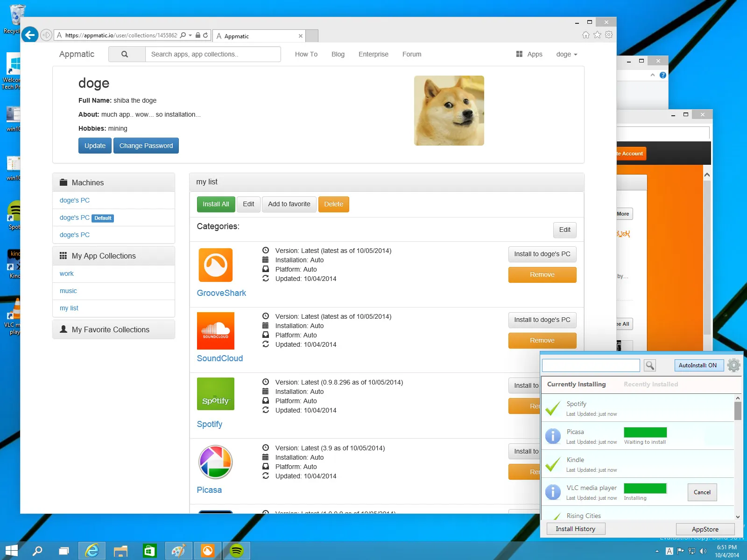This screenshot has height=560, width=747.
Task: Open the Forum menu item
Action: point(411,54)
